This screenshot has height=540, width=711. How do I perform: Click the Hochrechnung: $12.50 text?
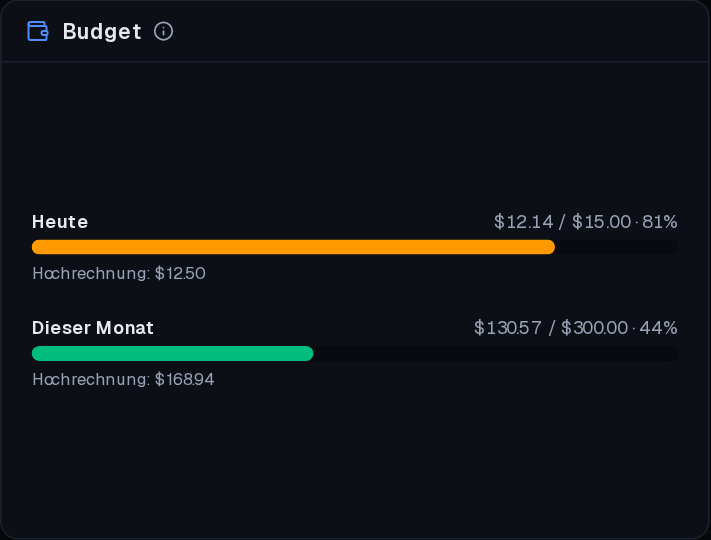point(119,273)
